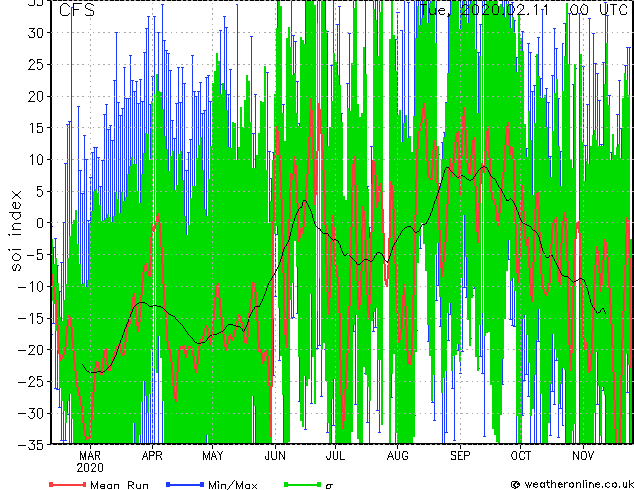The width and height of the screenshot is (634, 490).
Task: Click the 'NOV' month label
Action: tap(583, 456)
